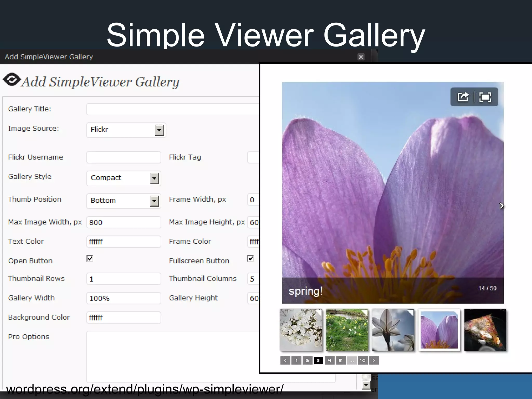This screenshot has width=532, height=399.
Task: Open the Image Source dropdown
Action: [x=126, y=130]
